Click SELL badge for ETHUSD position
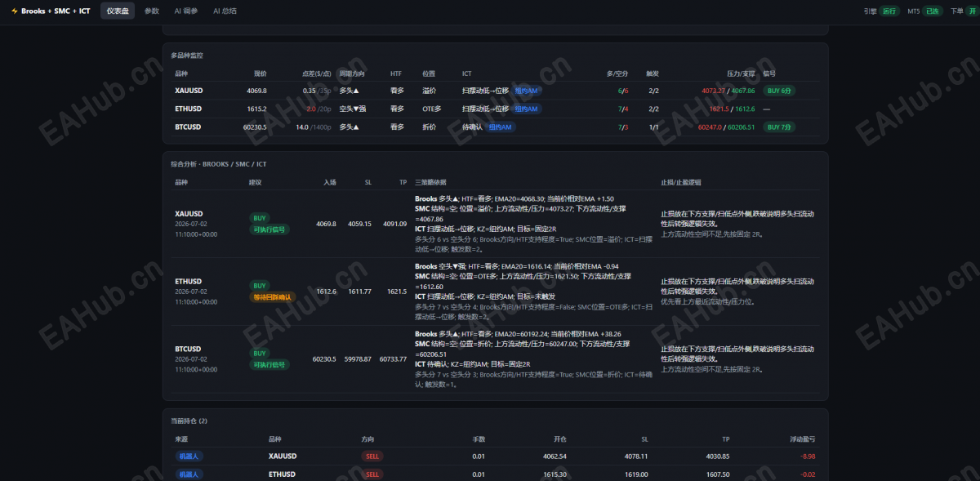 pos(372,474)
